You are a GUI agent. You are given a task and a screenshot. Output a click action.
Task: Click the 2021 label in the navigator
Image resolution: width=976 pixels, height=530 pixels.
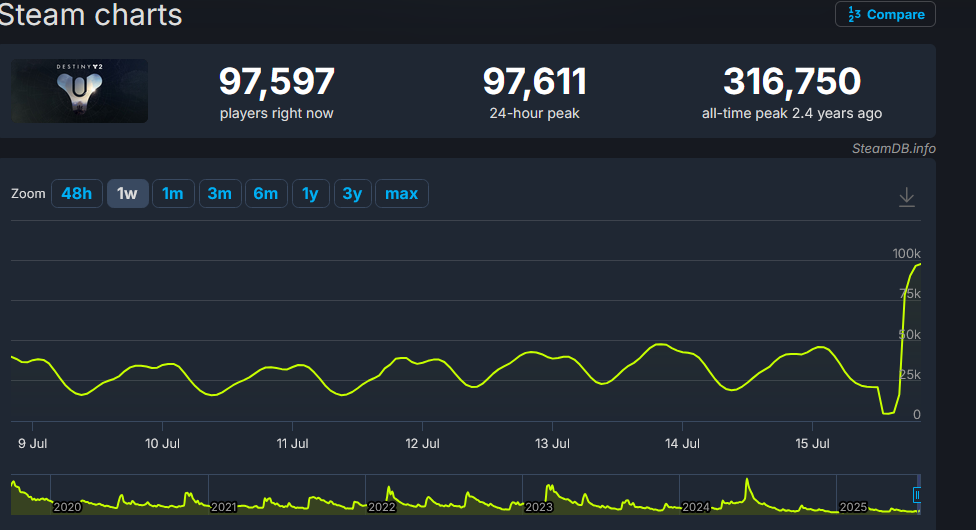pyautogui.click(x=223, y=507)
